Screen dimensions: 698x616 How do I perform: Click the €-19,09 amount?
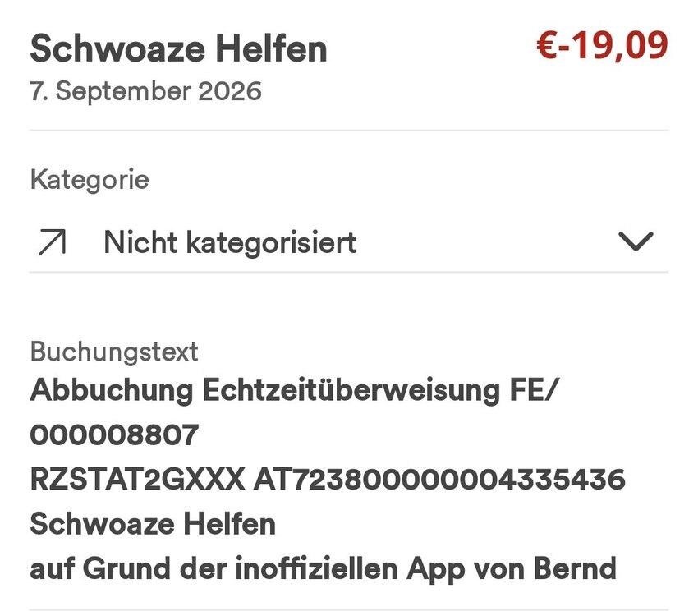point(602,45)
